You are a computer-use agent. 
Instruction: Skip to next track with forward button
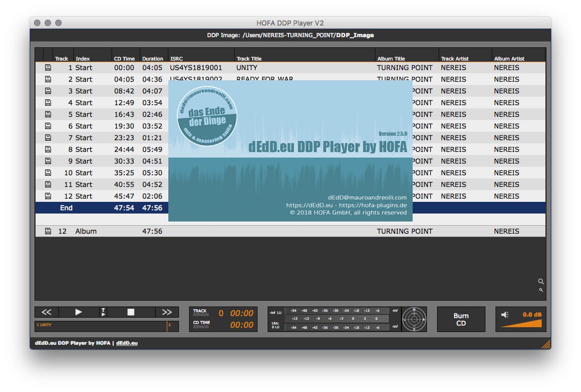point(167,312)
